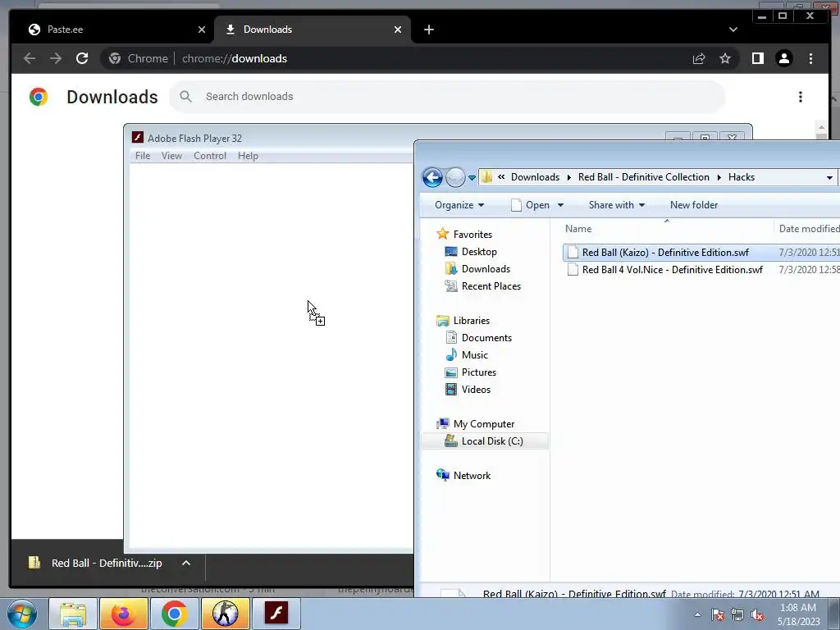Viewport: 840px width, 630px height.
Task: Switch to the Downloads tab
Action: click(313, 30)
